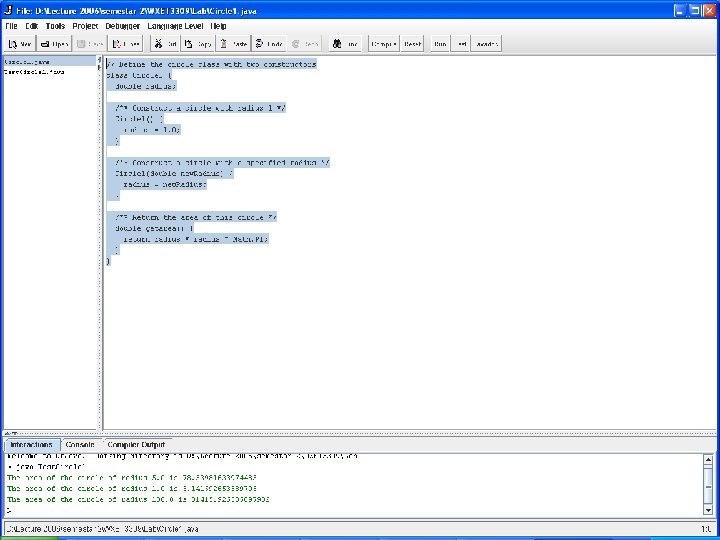Image resolution: width=720 pixels, height=540 pixels.
Task: Select TestCircle1.java in the file list
Action: point(50,72)
